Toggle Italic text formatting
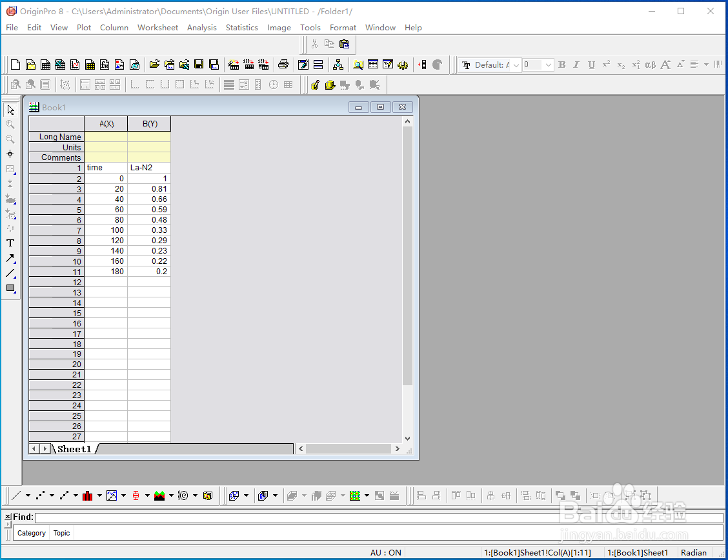Viewport: 728px width, 560px height. coord(576,65)
